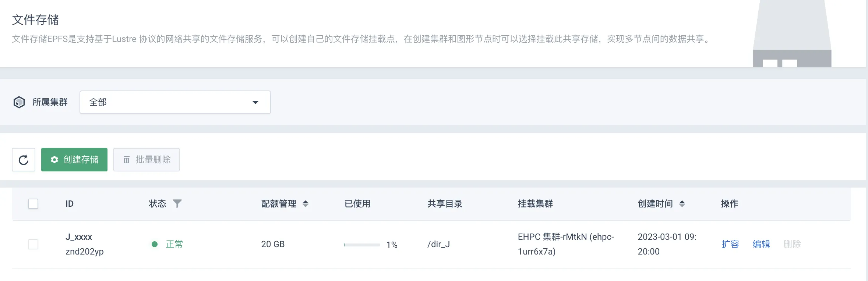Select the J_xxxx row checkbox
Viewport: 868px width, 281px height.
tap(33, 244)
